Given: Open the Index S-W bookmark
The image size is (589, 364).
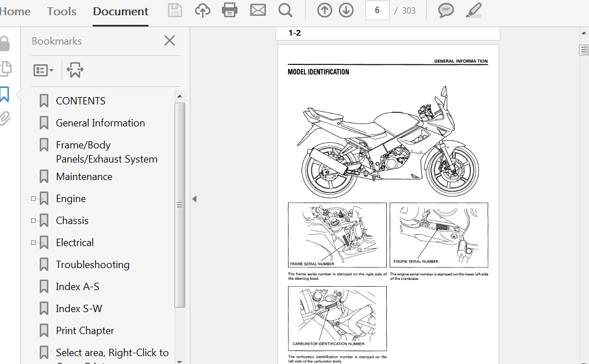Looking at the screenshot, I should 79,309.
